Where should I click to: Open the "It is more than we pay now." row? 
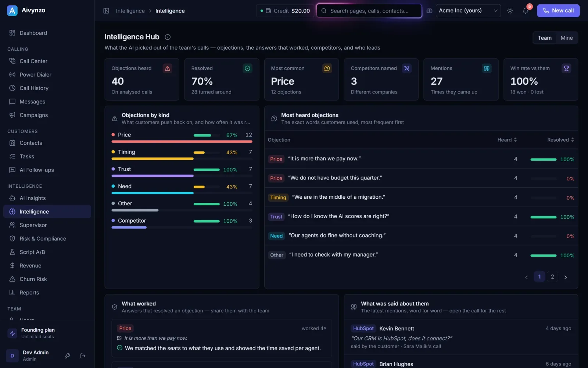[421, 159]
